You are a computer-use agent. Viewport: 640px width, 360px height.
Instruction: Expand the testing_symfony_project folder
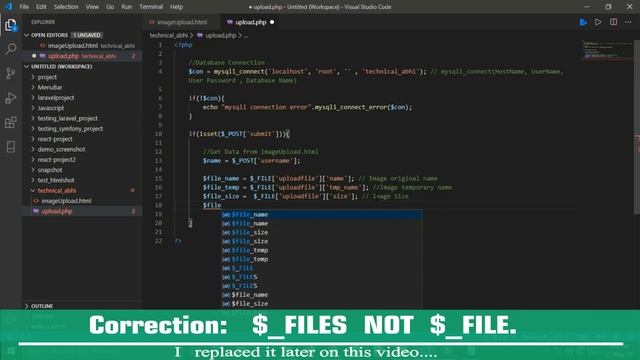point(70,129)
